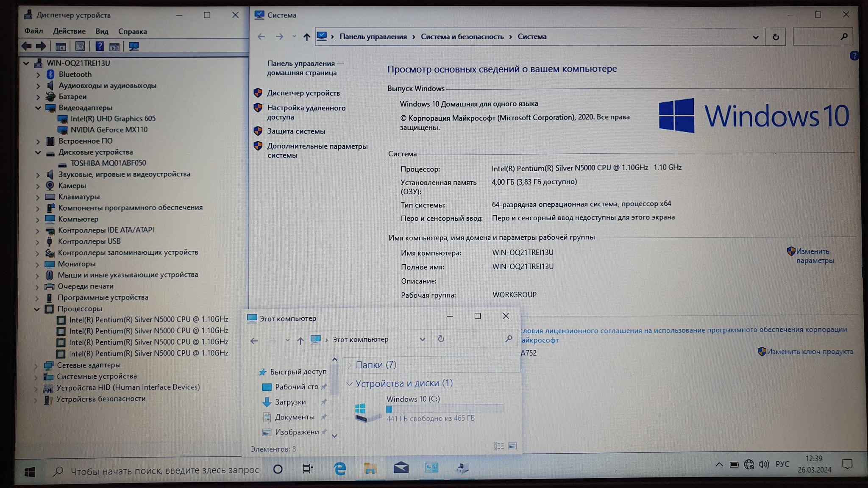This screenshot has height=488, width=868.
Task: Click the volume icon in the system tray
Action: click(x=764, y=464)
